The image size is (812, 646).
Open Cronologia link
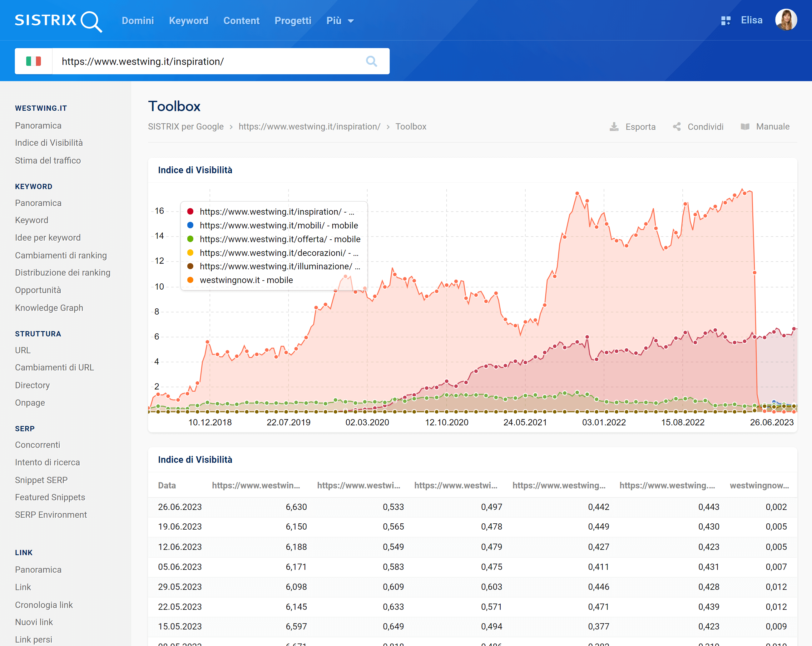[x=44, y=605]
